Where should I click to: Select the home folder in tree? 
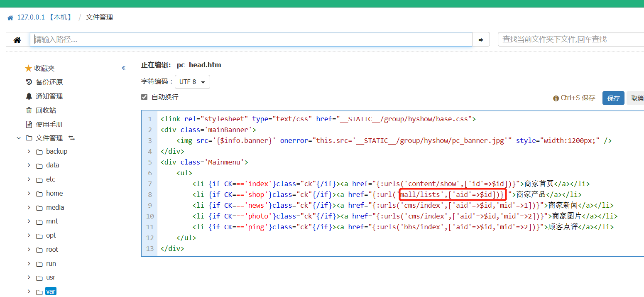pos(54,194)
